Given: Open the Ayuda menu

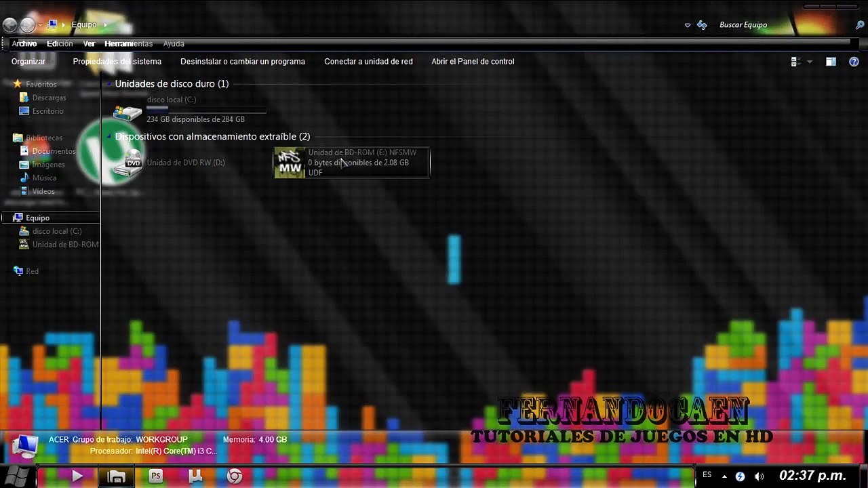Looking at the screenshot, I should [174, 43].
